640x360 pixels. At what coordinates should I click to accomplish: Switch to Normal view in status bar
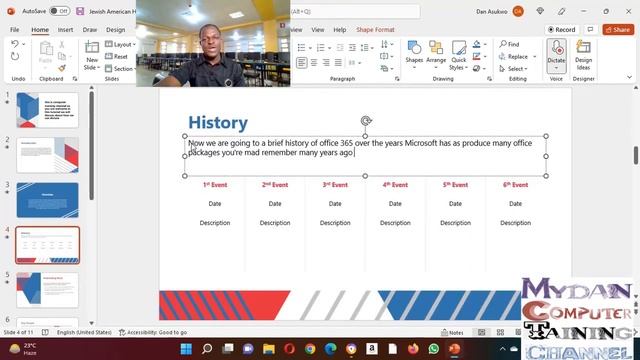point(482,332)
